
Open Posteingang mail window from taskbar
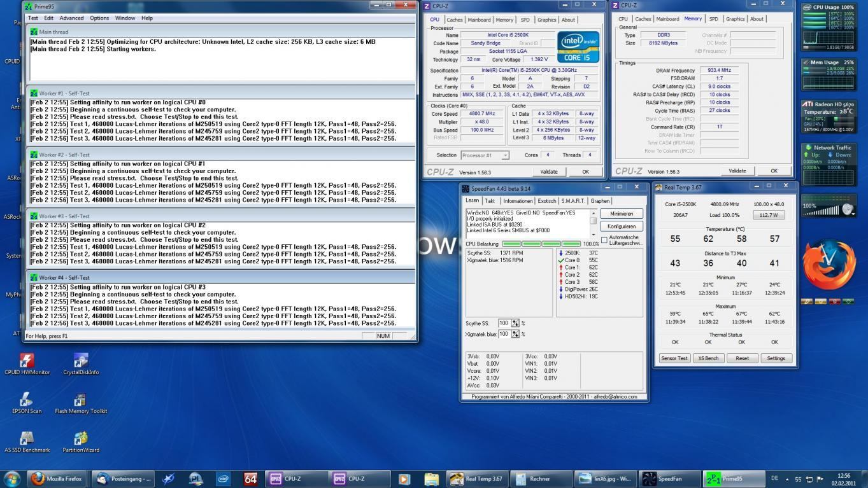click(124, 478)
